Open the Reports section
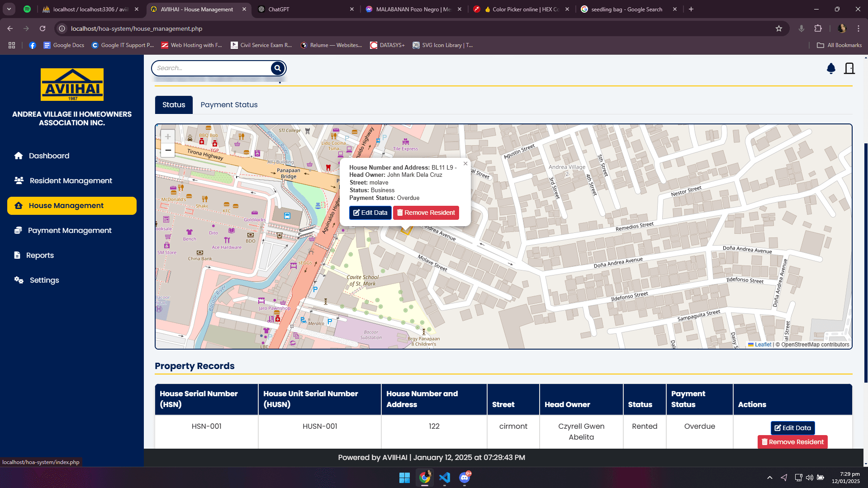 [40, 255]
